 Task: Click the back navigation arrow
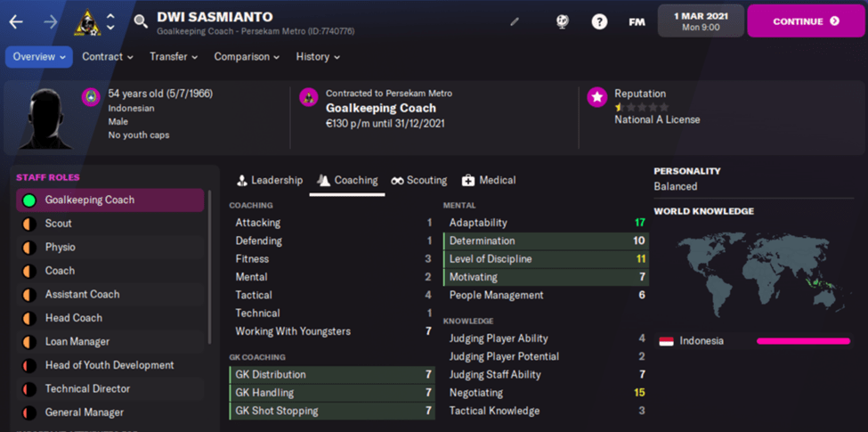(16, 21)
